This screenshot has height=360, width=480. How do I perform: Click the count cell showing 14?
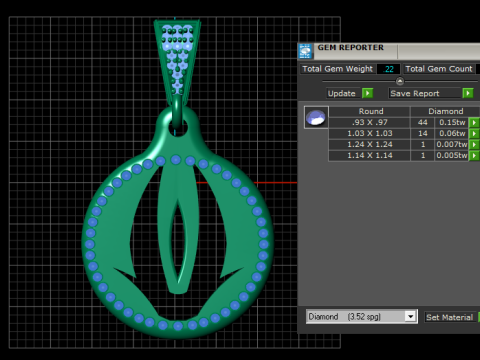coord(423,133)
